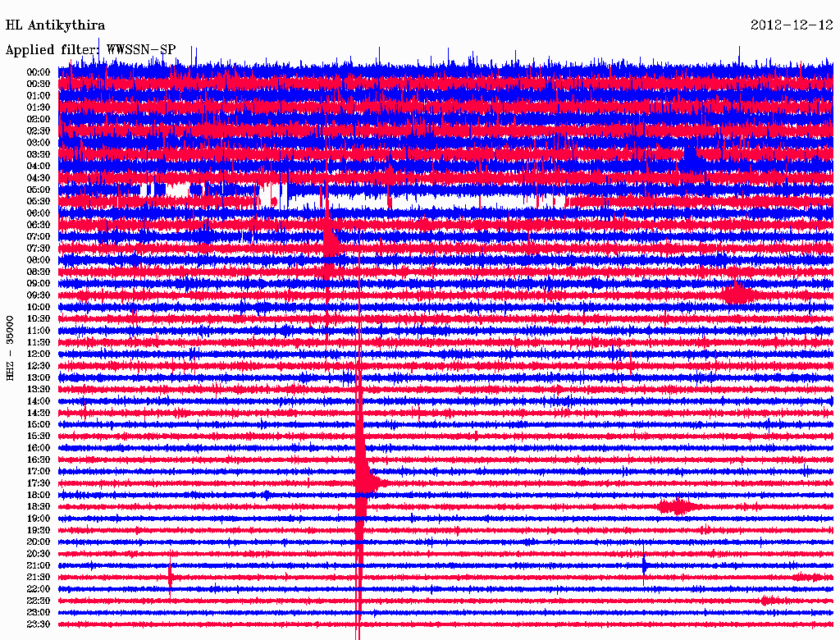Select the 03:30 time label
The image size is (840, 640).
[39, 155]
